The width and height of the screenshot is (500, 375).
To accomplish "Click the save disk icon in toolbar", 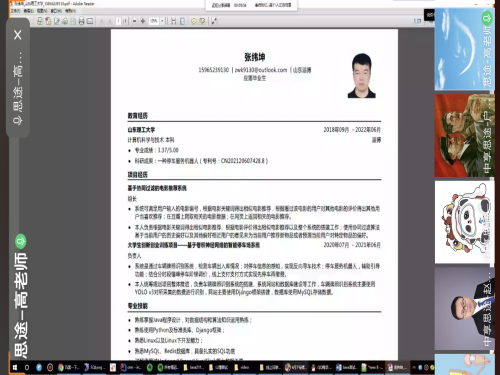I will click(73, 21).
